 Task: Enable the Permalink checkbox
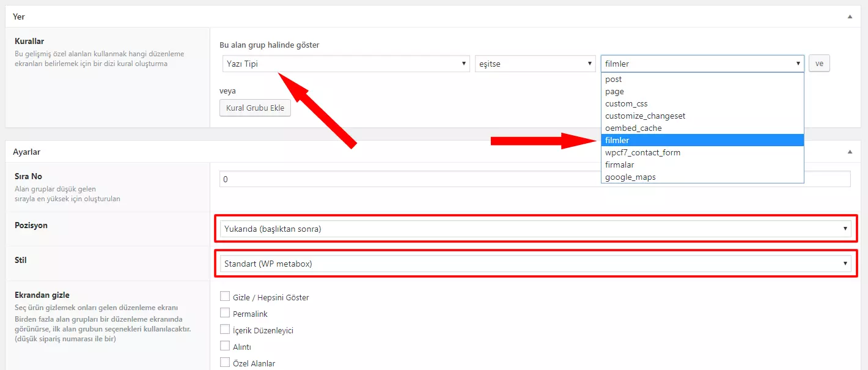tap(225, 313)
